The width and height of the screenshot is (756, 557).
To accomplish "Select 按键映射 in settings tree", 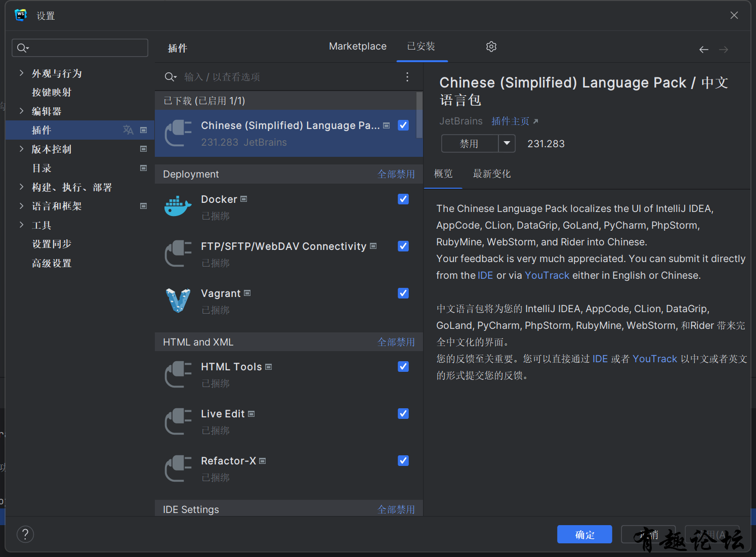I will [x=52, y=92].
